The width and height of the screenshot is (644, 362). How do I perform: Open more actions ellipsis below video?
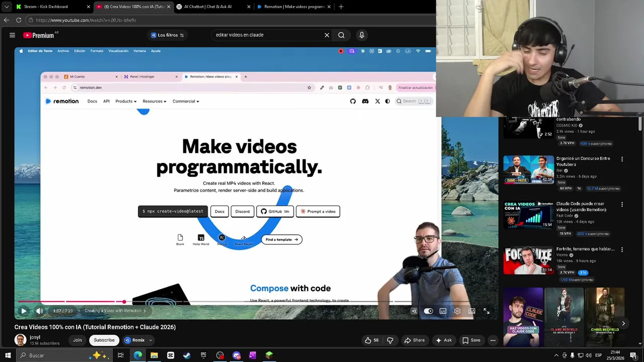pos(493,340)
